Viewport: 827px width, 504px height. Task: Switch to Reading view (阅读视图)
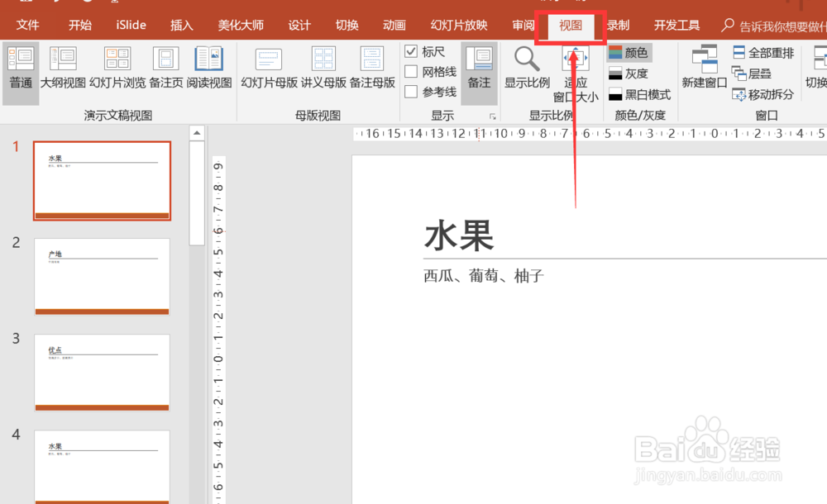click(x=209, y=69)
